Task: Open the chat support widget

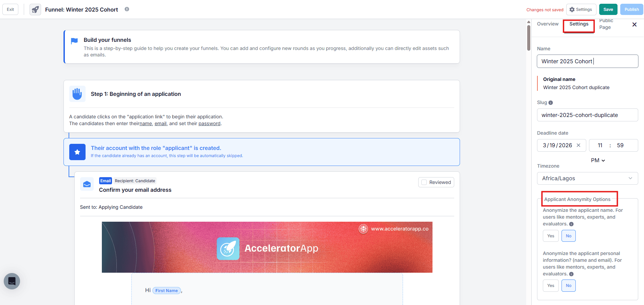Action: click(x=12, y=281)
